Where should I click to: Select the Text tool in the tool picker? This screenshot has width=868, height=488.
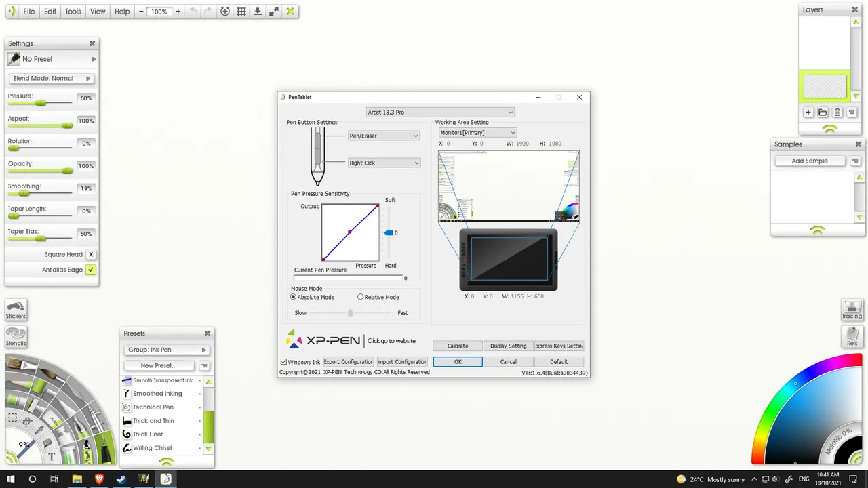click(52, 456)
